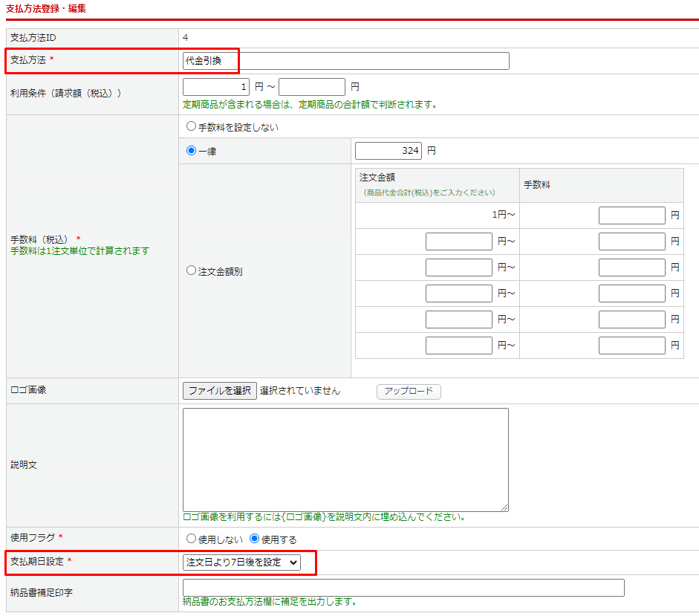Select '使用する' usage flag radio
This screenshot has height=616, width=699.
click(254, 539)
